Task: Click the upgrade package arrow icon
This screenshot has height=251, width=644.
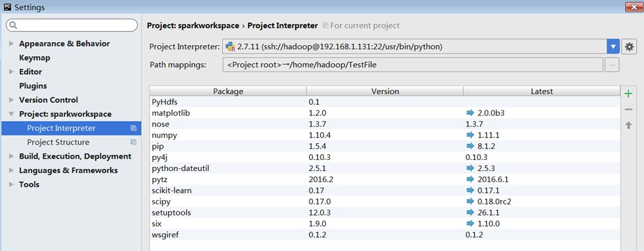Action: (x=628, y=125)
